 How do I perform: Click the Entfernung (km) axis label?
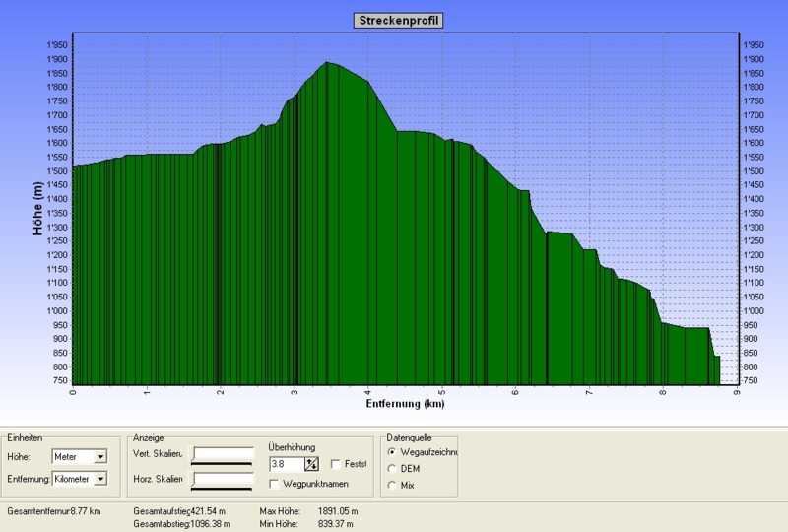point(407,403)
